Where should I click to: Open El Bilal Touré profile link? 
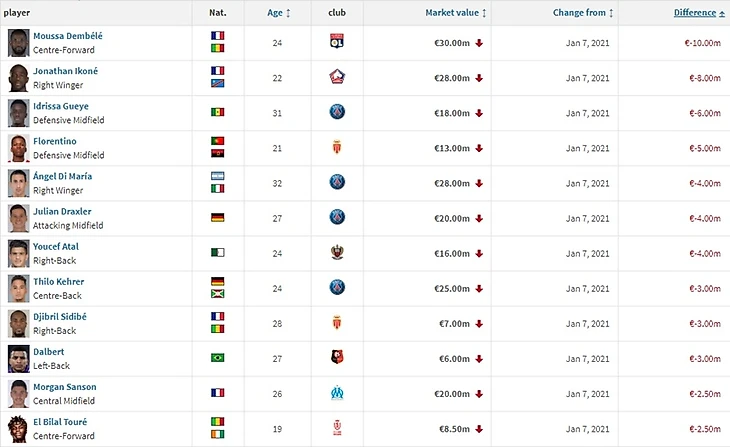click(x=63, y=421)
